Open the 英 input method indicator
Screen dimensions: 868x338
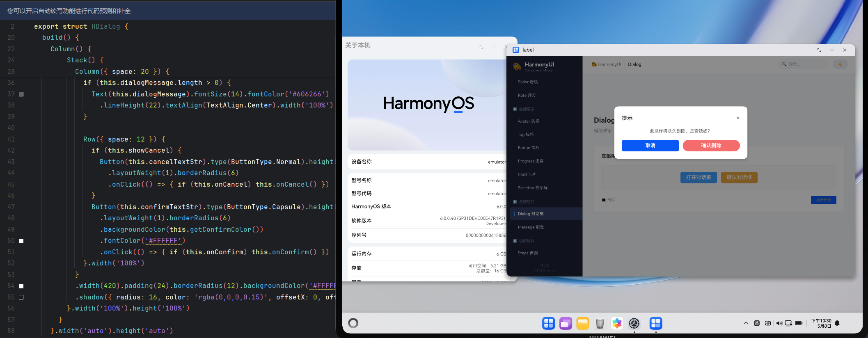pos(757,323)
